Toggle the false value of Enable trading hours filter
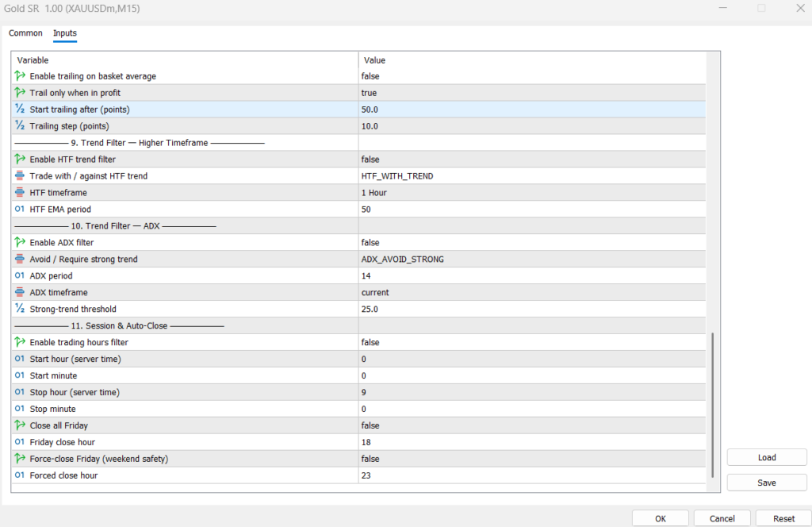The width and height of the screenshot is (812, 527). click(532, 342)
